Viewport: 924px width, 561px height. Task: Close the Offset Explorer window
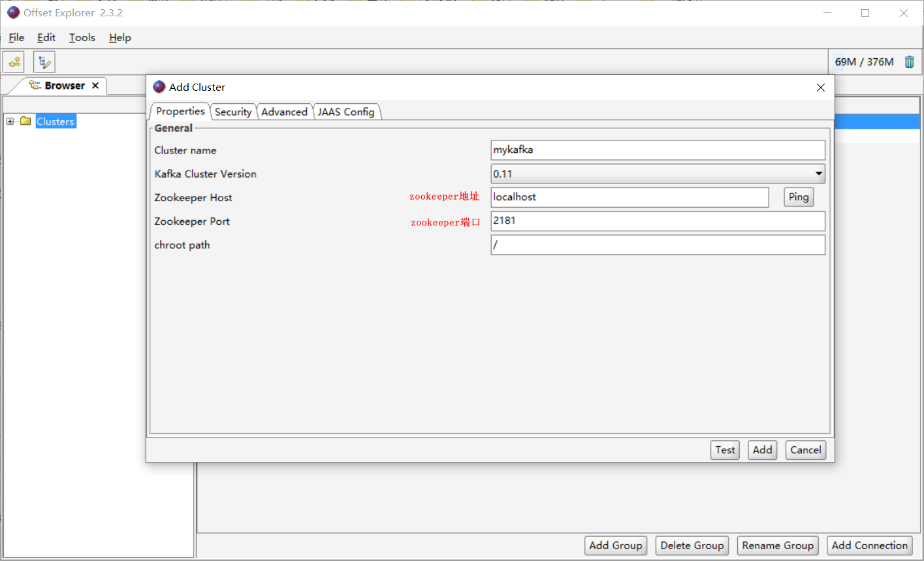(x=904, y=13)
